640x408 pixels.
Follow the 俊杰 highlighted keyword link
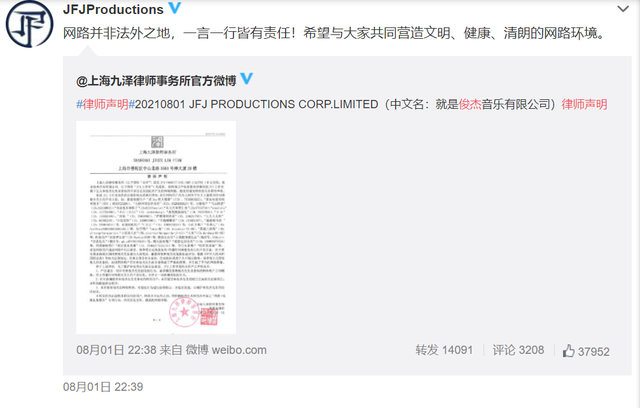[470, 104]
